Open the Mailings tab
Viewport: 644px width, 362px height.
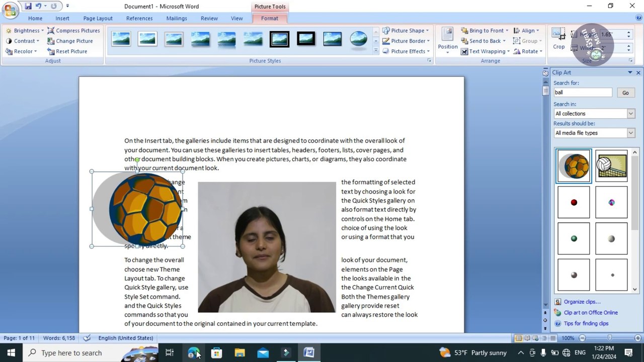177,19
